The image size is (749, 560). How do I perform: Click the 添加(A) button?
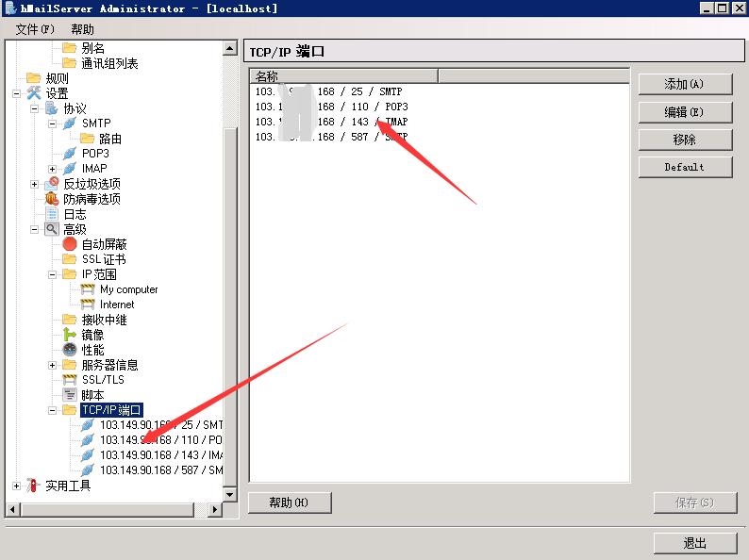[x=685, y=85]
